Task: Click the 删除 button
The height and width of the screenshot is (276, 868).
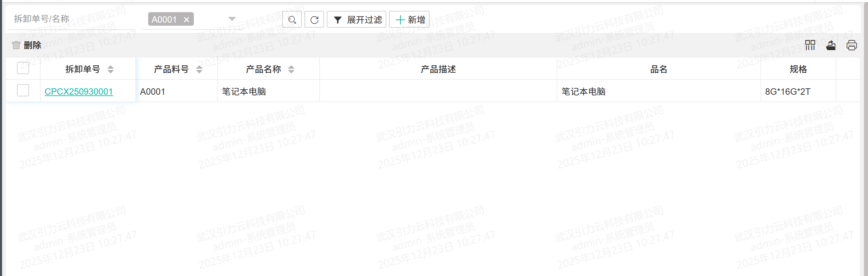Action: point(27,45)
